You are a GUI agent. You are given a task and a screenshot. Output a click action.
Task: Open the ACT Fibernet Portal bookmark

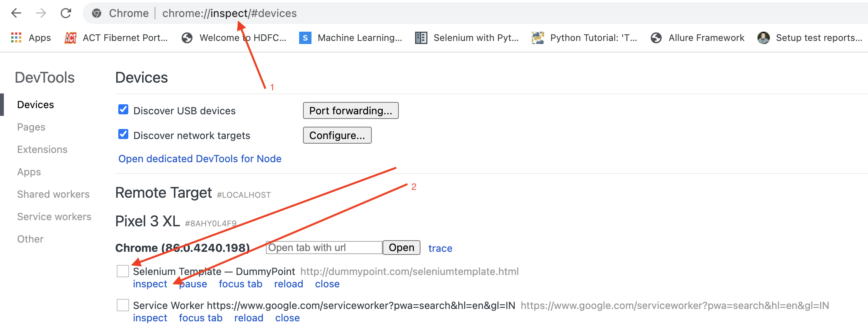[x=116, y=37]
